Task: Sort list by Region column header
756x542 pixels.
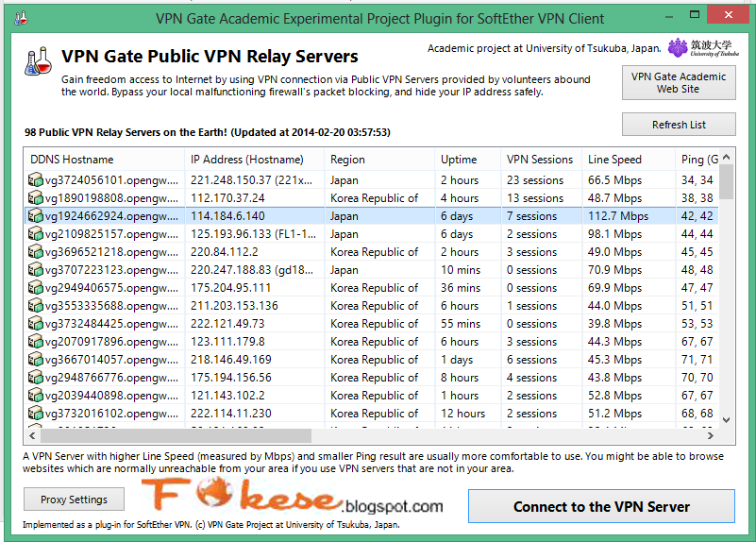Action: pos(379,160)
